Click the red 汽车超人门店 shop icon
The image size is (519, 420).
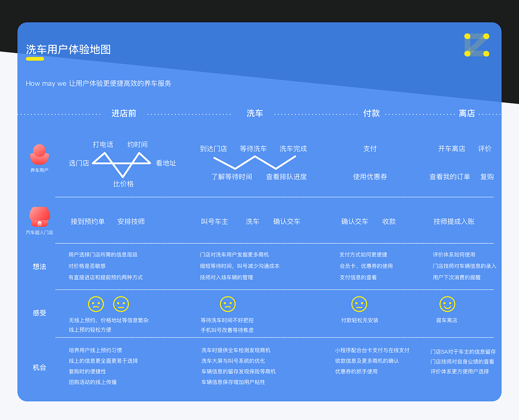click(39, 217)
